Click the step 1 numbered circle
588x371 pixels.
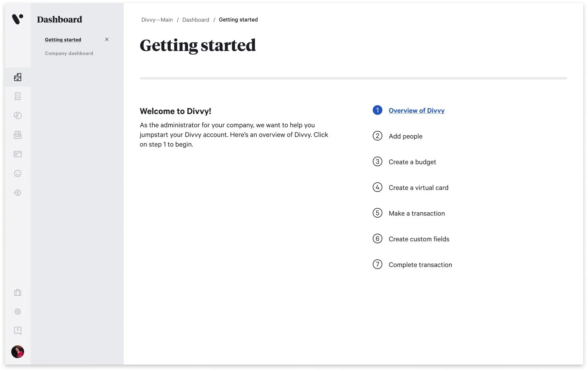pos(378,110)
